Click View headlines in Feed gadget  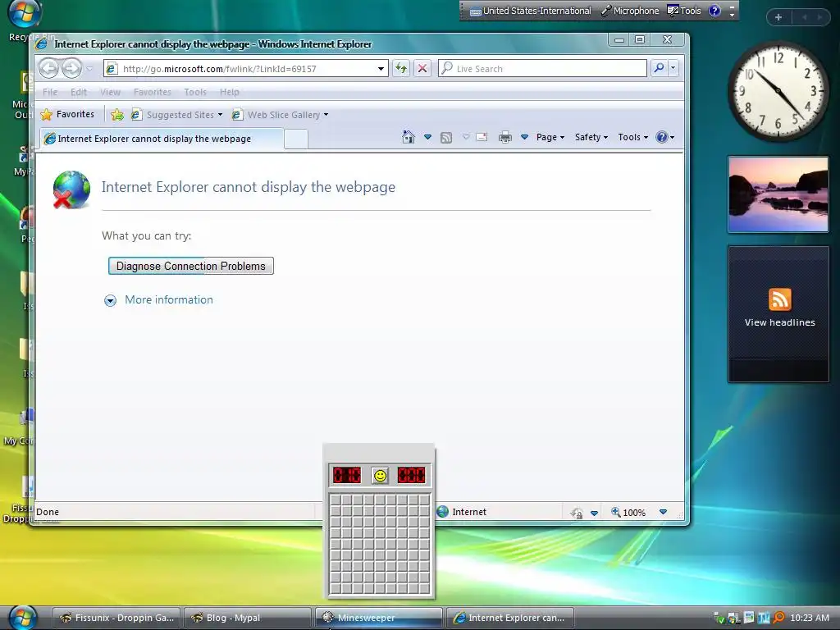(x=779, y=322)
